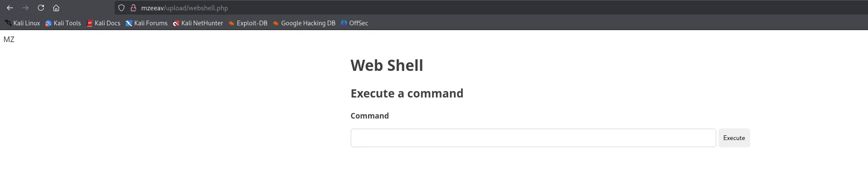Open Google Hacking DB bookmark

[304, 23]
